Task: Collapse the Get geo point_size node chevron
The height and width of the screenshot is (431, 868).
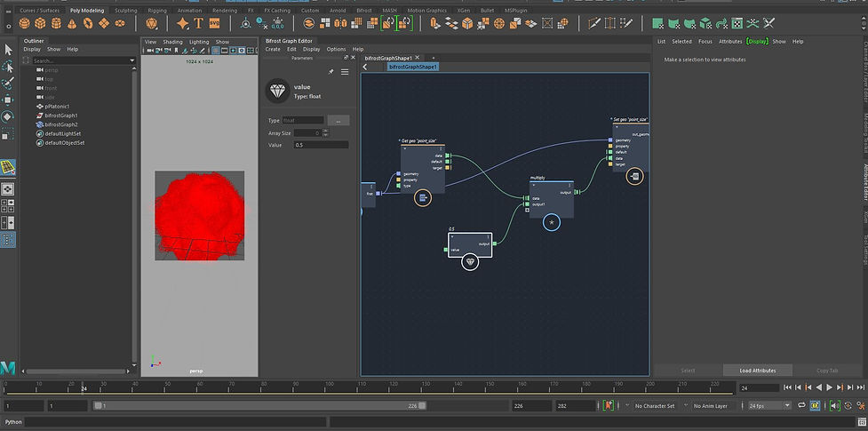Action: 404,148
